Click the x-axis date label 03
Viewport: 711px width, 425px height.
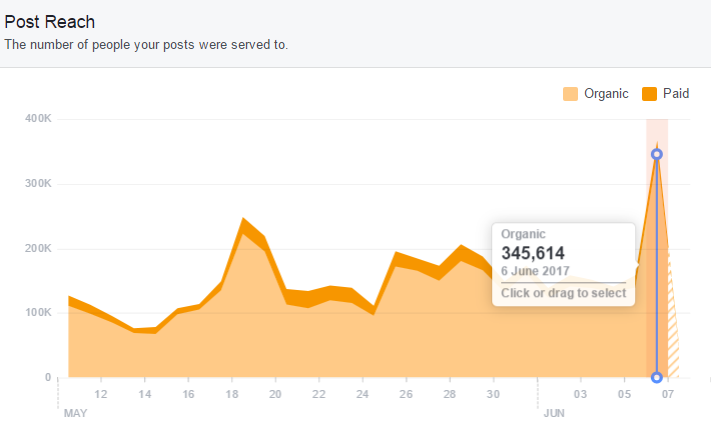(579, 394)
